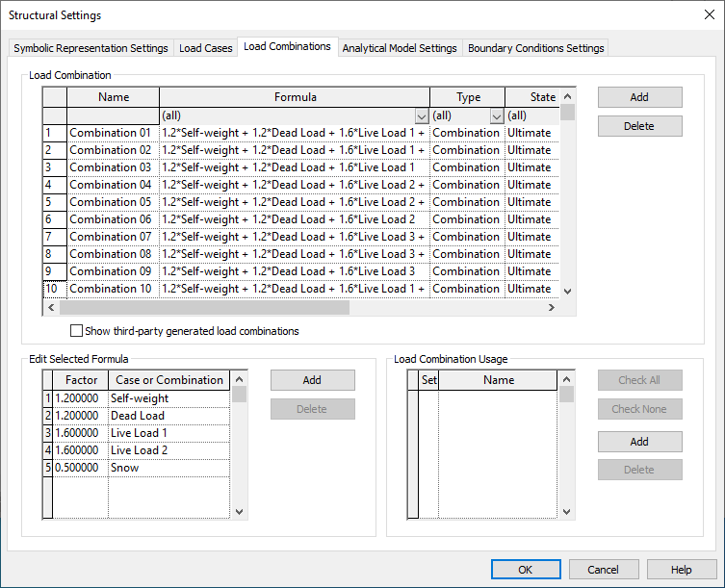Add a Load Combination Usage entry

(639, 441)
